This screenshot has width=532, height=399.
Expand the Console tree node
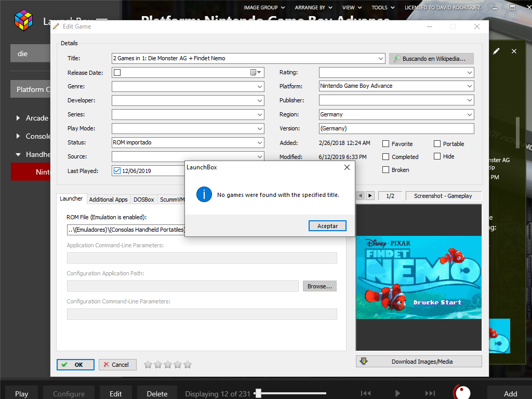(18, 136)
